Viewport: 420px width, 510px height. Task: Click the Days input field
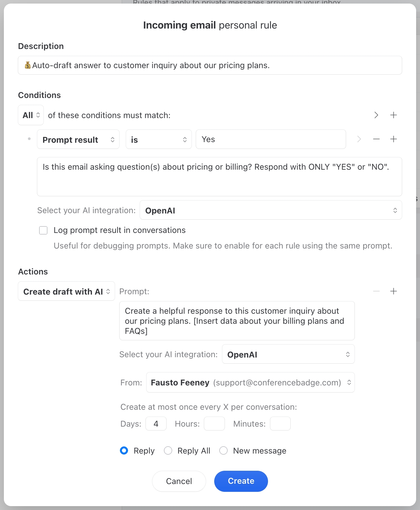[x=156, y=424]
